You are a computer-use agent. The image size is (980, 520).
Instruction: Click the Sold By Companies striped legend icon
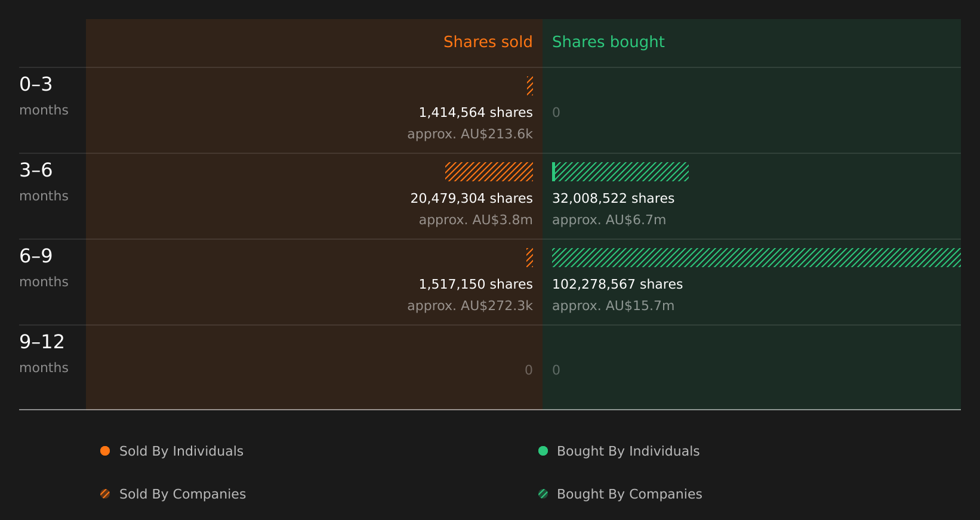click(105, 494)
